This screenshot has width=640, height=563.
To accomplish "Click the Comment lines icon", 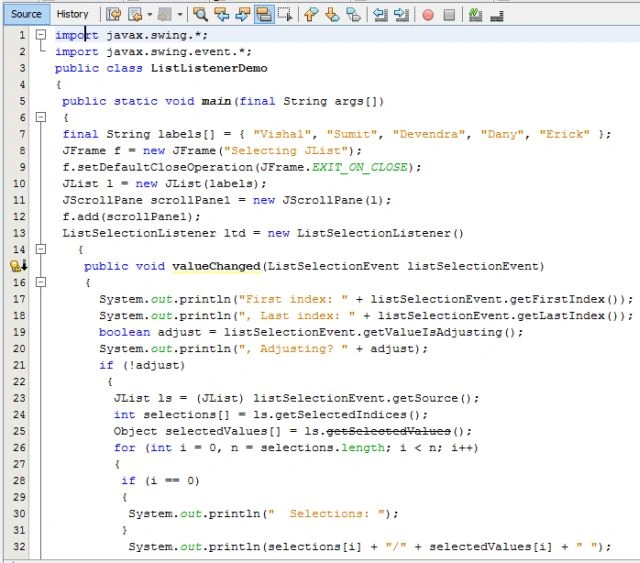I will pos(476,15).
